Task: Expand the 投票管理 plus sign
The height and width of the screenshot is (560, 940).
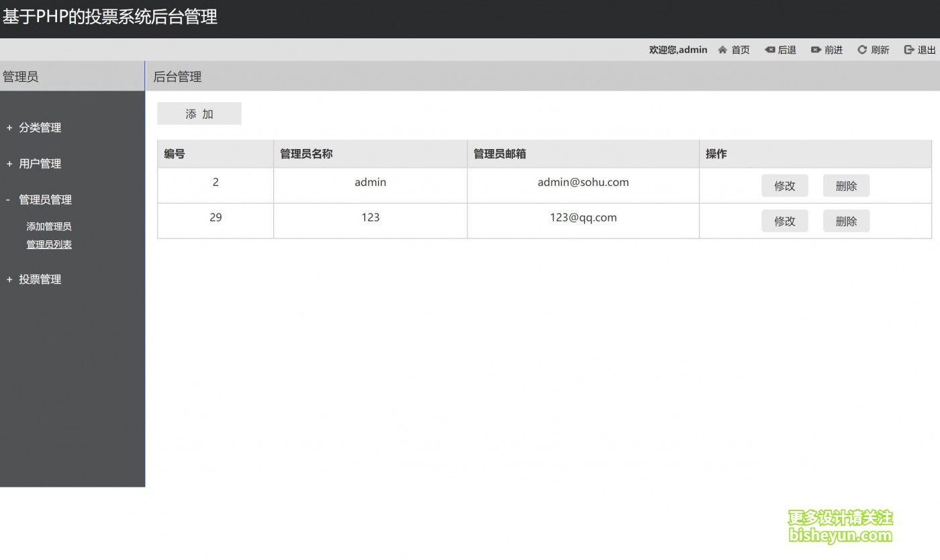Action: (x=9, y=279)
